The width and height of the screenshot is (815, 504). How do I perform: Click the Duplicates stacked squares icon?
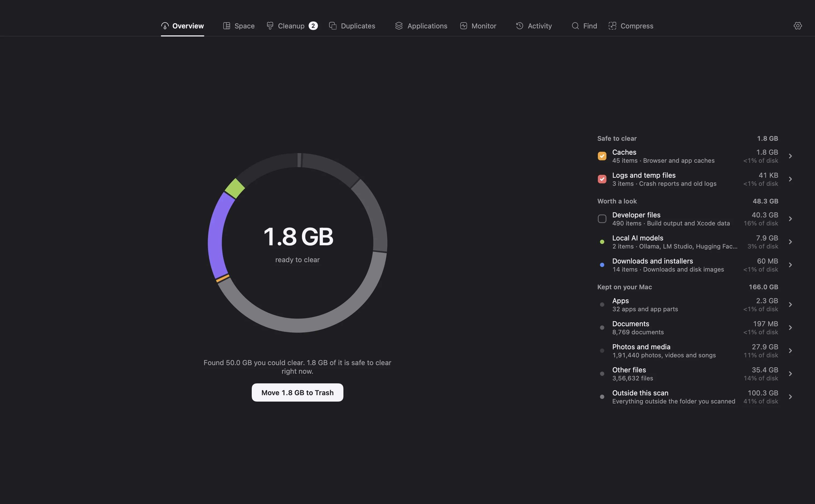point(333,26)
